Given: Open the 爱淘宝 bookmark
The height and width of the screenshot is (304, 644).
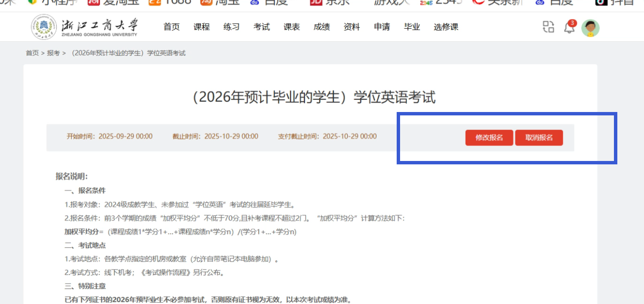Looking at the screenshot, I should click(113, 2).
